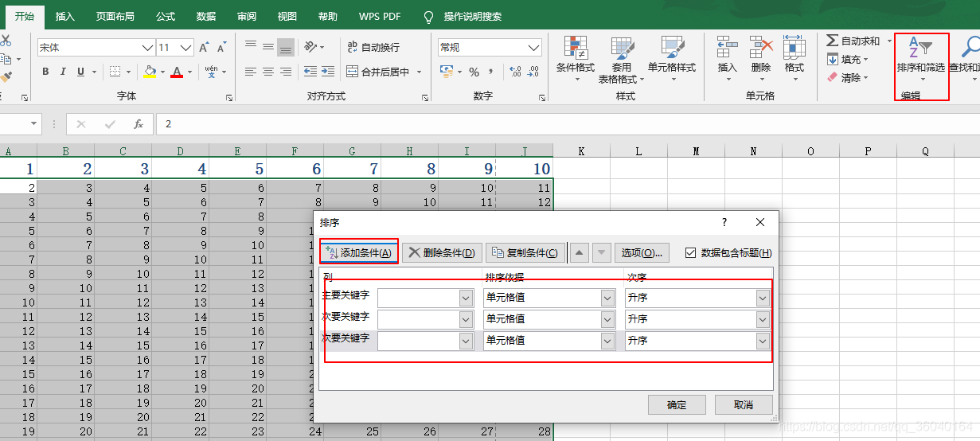
Task: Click the text orientation icon
Action: point(311,46)
